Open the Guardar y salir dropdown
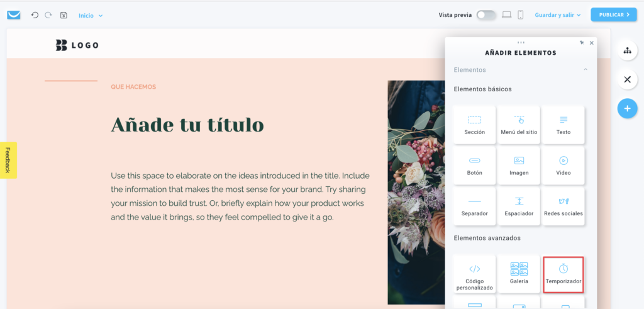Viewport: 644px width, 309px height. 558,15
